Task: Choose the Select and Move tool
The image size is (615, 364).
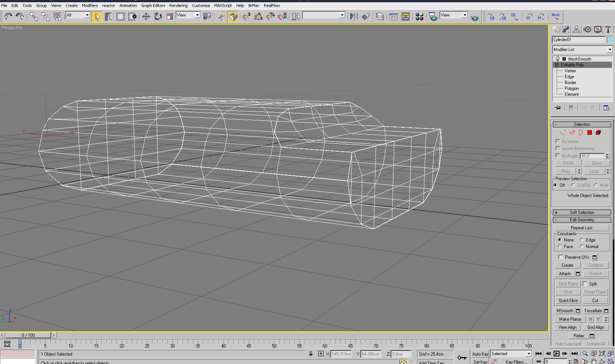Action: (x=146, y=17)
